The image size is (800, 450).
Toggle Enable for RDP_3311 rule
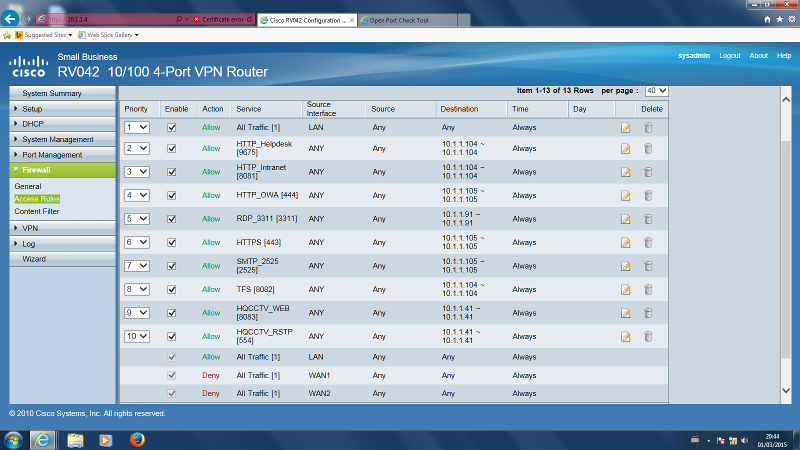171,219
